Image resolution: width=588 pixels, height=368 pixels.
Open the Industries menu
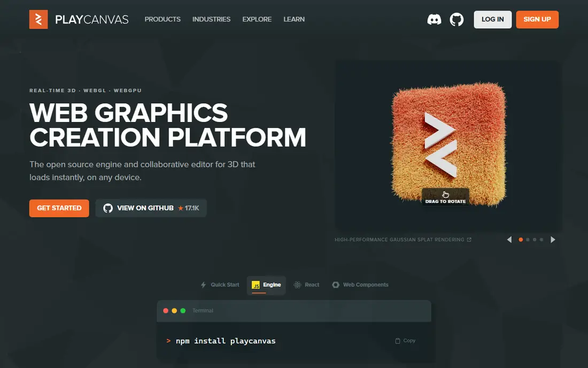click(x=212, y=19)
